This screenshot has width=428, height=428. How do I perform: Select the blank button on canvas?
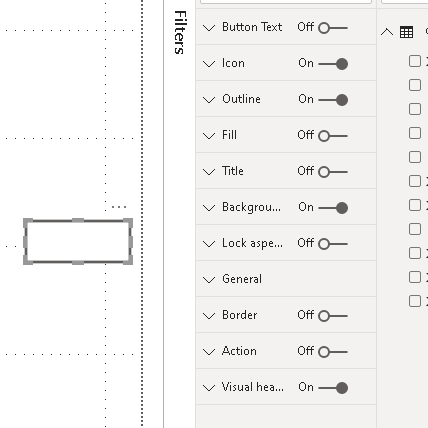pyautogui.click(x=78, y=242)
